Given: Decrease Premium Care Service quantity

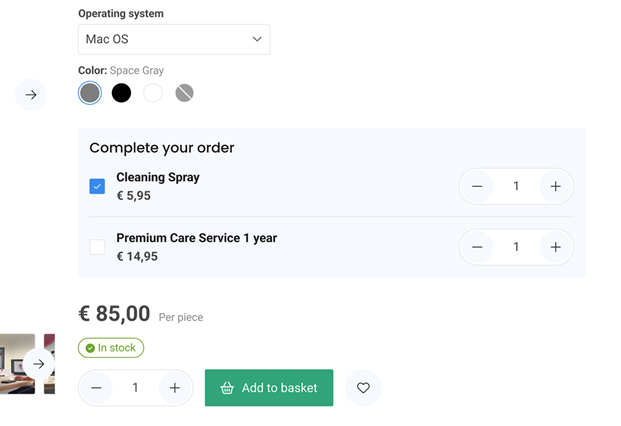Looking at the screenshot, I should point(477,247).
